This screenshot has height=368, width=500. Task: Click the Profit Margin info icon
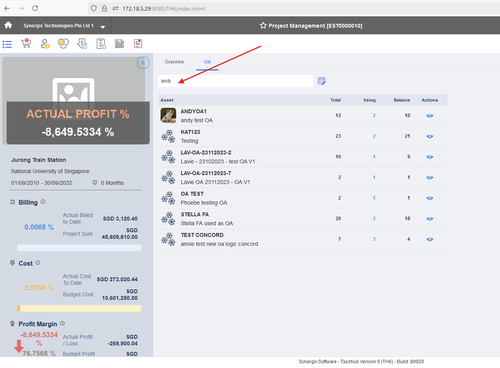[62, 323]
